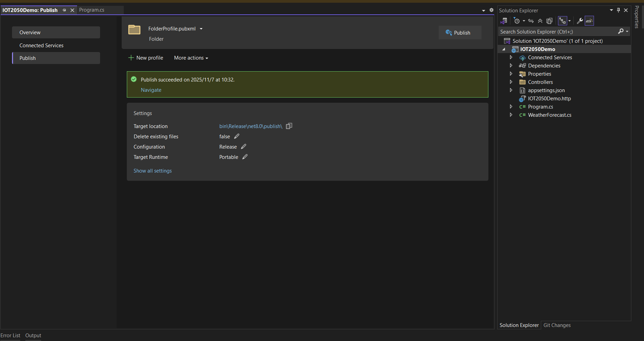Click the appsettings.json file icon
Image resolution: width=644 pixels, height=341 pixels.
pos(522,90)
